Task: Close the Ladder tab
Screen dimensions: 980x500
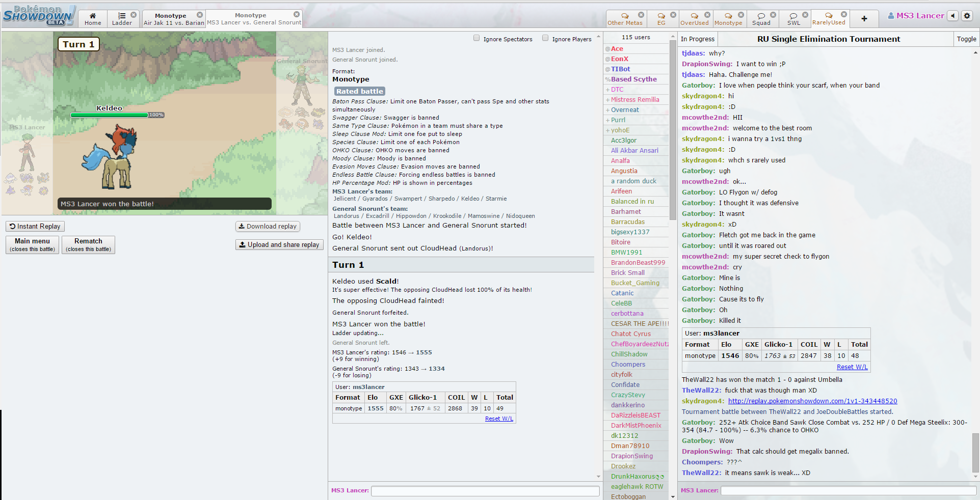Action: coord(134,15)
